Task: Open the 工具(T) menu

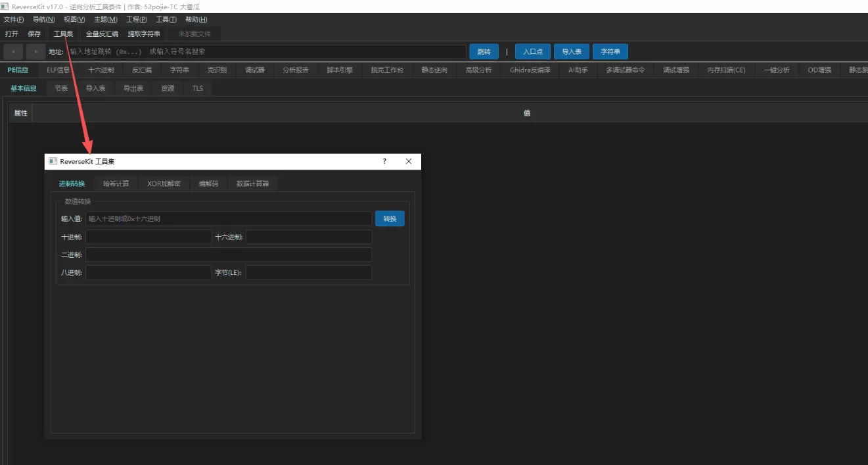Action: pos(166,20)
